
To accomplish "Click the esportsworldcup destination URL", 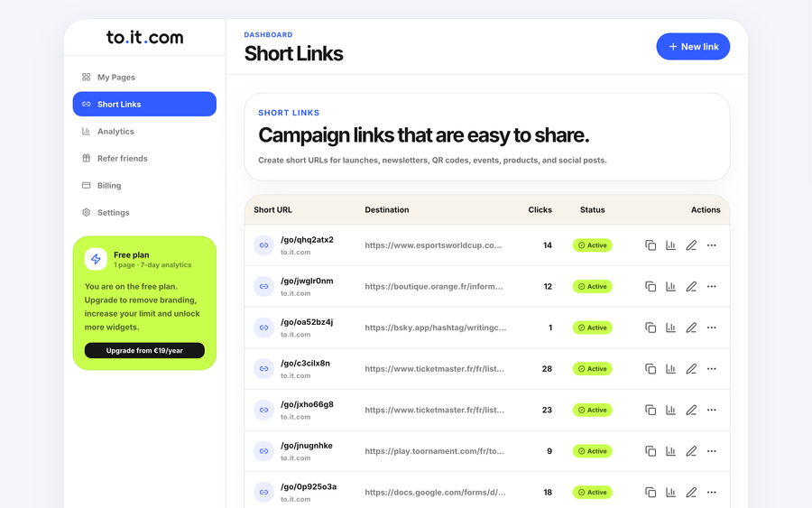I will click(x=433, y=245).
